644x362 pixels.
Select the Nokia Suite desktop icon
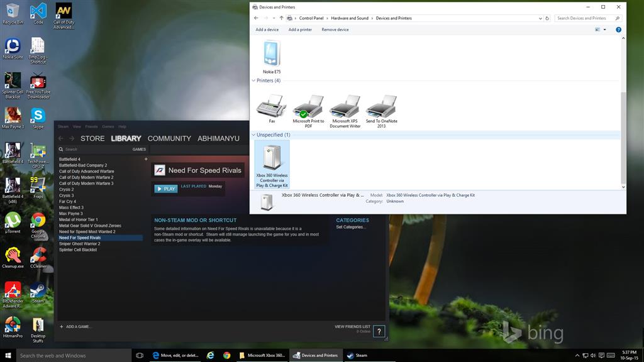pyautogui.click(x=13, y=48)
